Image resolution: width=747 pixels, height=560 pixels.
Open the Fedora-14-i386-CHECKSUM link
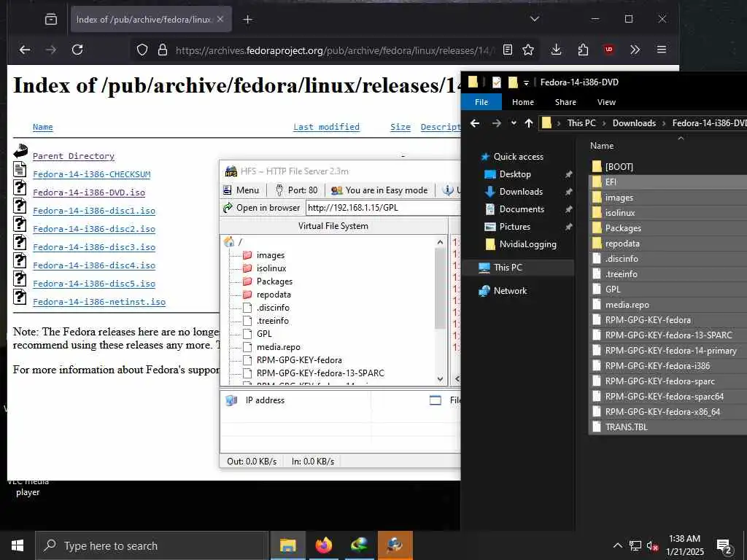[x=91, y=174]
